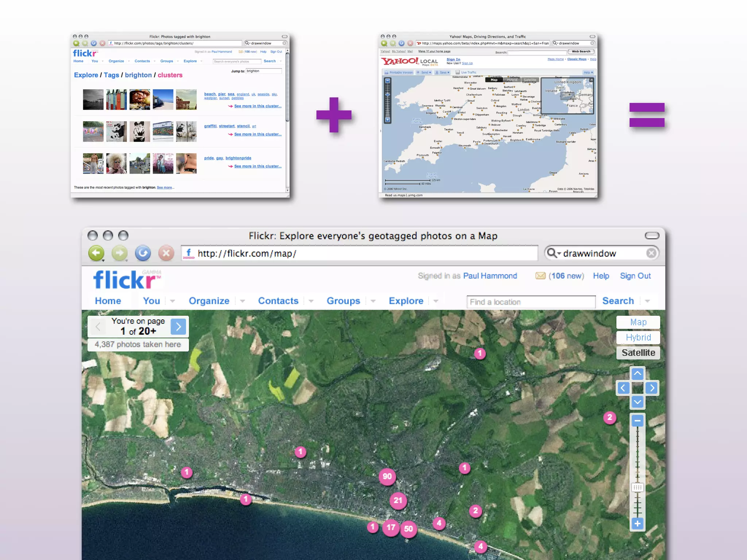Click the green browser back arrow
The width and height of the screenshot is (747, 560).
point(96,253)
